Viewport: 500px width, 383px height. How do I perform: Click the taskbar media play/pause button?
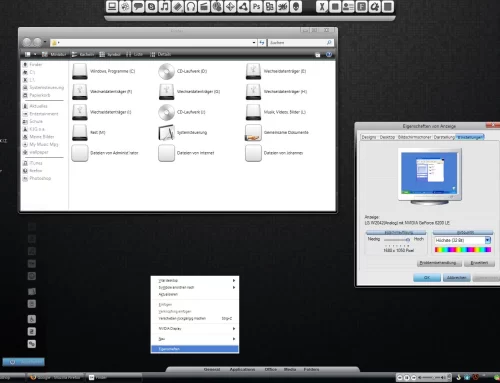pos(407,378)
